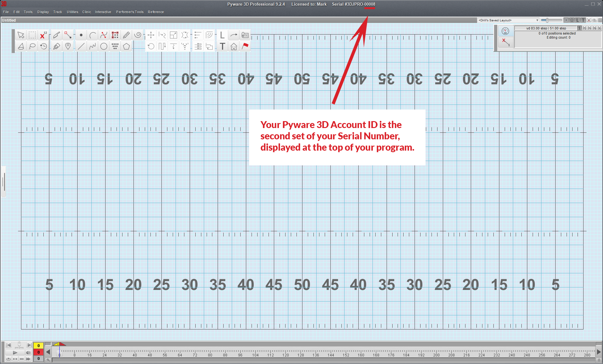The image size is (603, 364).
Task: Click the large T text tool
Action: (222, 46)
